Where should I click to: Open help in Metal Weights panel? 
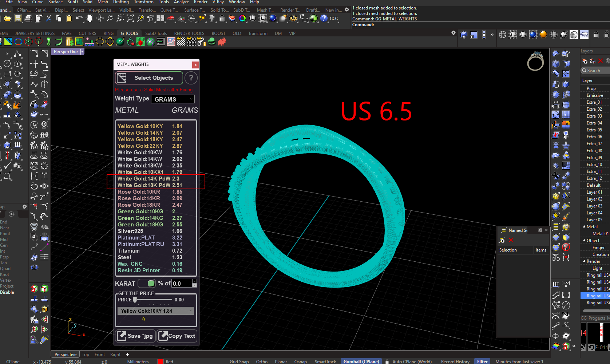(x=191, y=78)
